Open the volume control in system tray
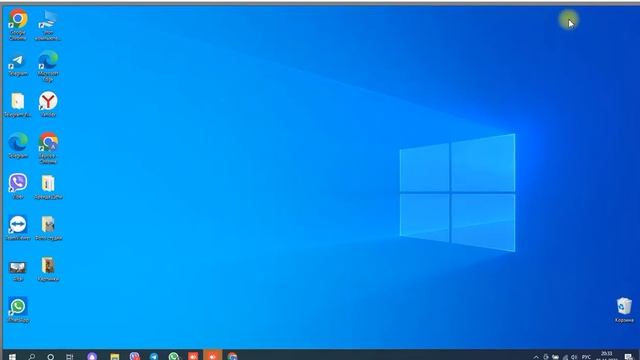Screen dimensions: 640x360 (574, 357)
